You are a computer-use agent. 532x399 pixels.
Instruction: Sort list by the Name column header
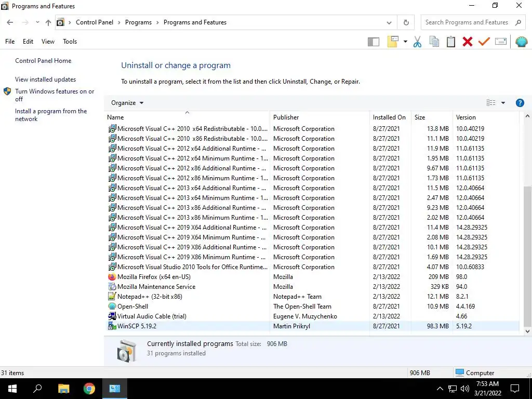187,117
